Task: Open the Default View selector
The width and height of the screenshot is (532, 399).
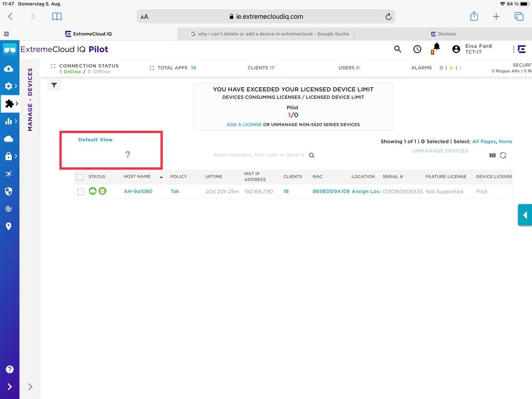Action: pos(95,140)
